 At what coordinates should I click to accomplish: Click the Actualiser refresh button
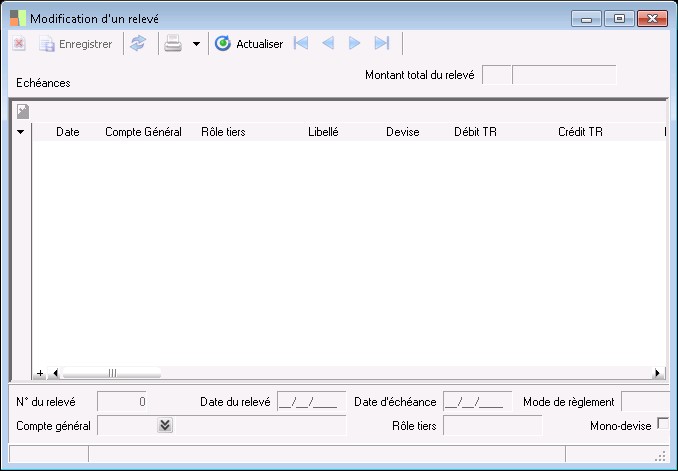coord(249,44)
